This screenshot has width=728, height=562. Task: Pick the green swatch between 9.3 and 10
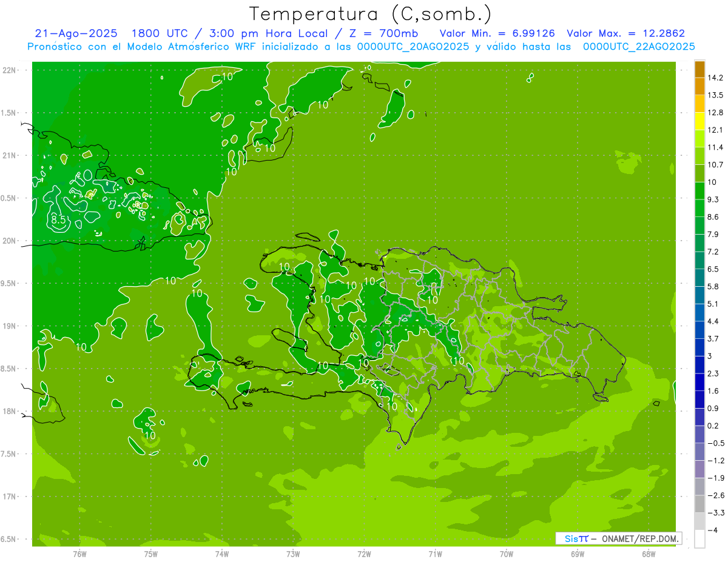coord(699,191)
